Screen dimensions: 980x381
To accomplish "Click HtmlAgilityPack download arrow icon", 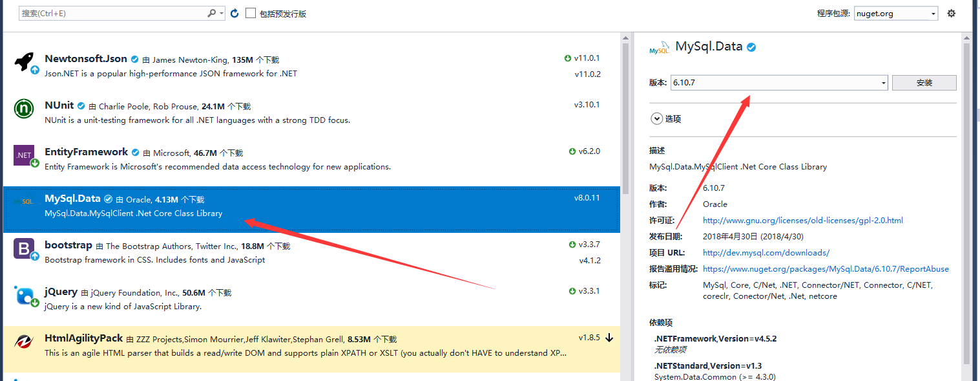I will point(609,338).
